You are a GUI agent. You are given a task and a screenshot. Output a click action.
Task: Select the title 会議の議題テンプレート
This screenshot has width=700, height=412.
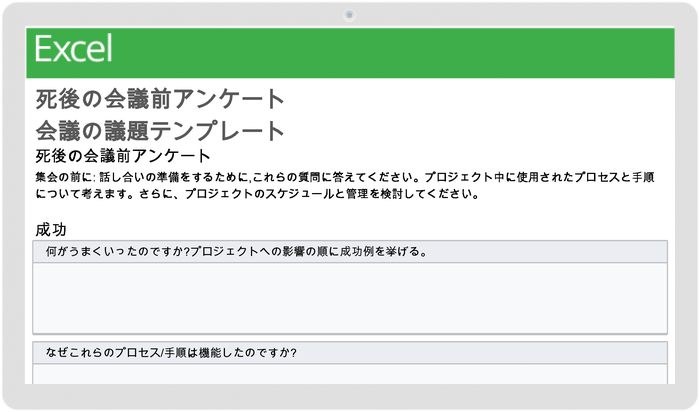click(160, 130)
